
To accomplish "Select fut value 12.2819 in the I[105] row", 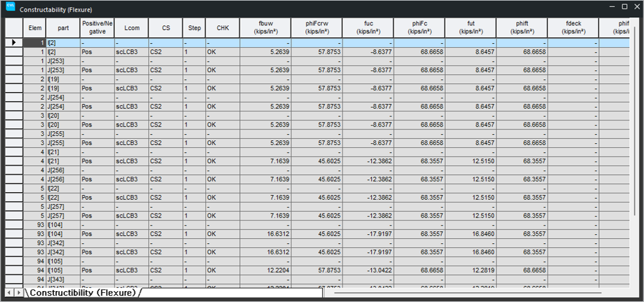I will click(471, 270).
